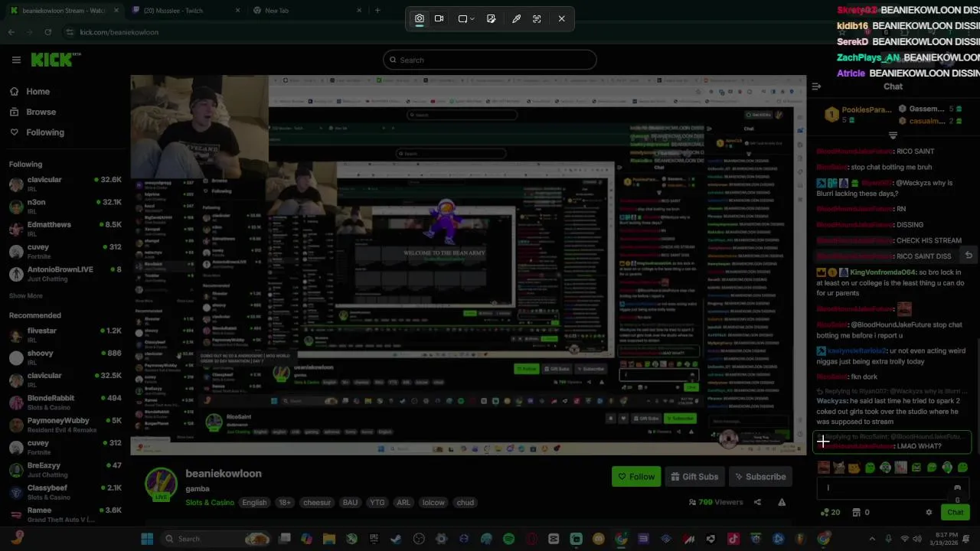Show hidden system tray icons chevron
980x551 pixels.
coord(872,539)
